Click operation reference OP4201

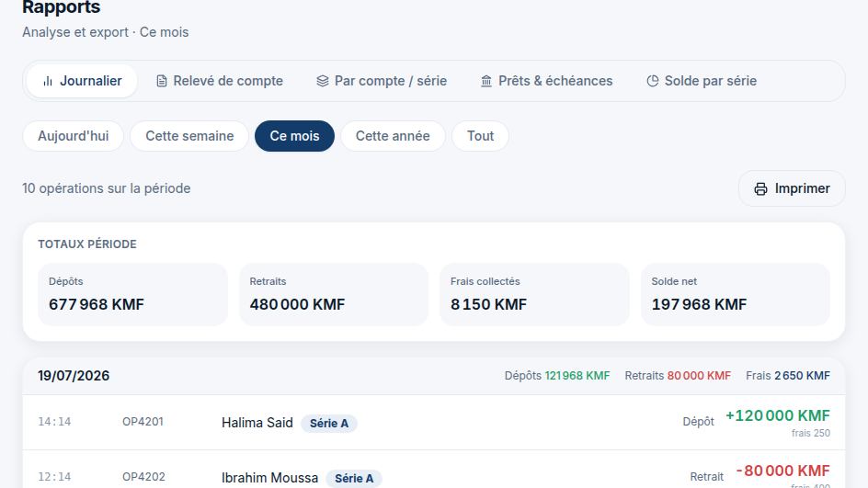(x=143, y=422)
